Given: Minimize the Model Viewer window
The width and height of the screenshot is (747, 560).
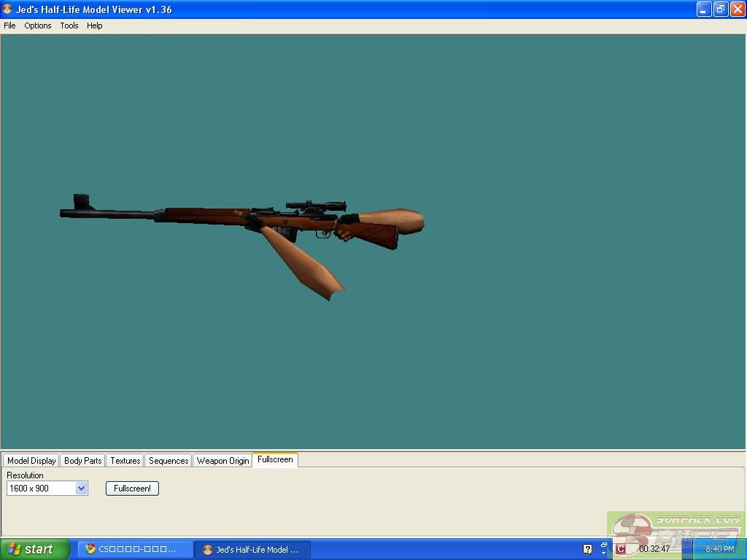Looking at the screenshot, I should tap(704, 9).
